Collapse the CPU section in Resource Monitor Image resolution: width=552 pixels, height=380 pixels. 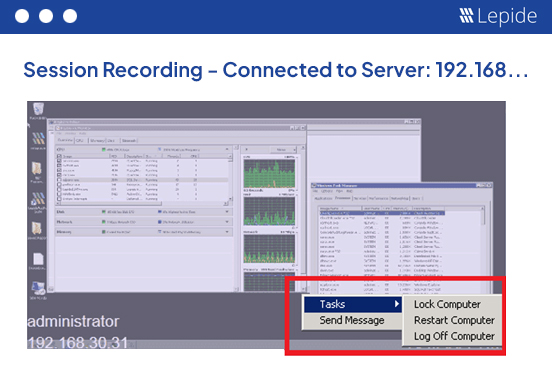click(227, 150)
